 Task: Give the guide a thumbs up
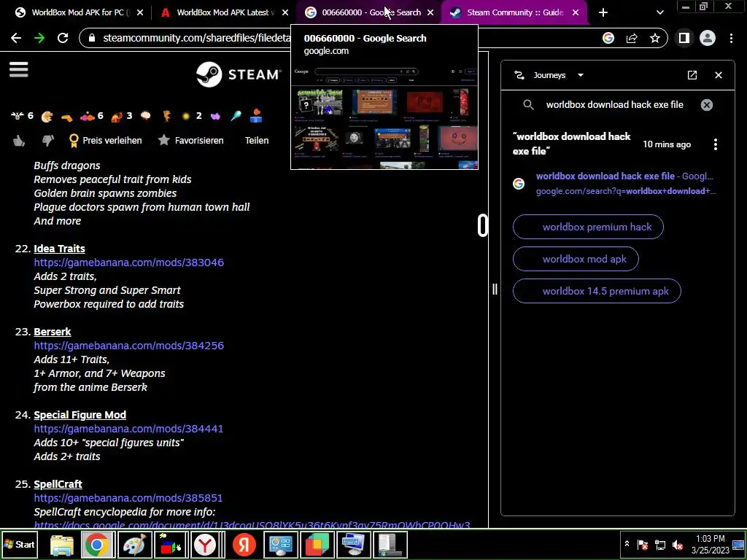point(19,141)
